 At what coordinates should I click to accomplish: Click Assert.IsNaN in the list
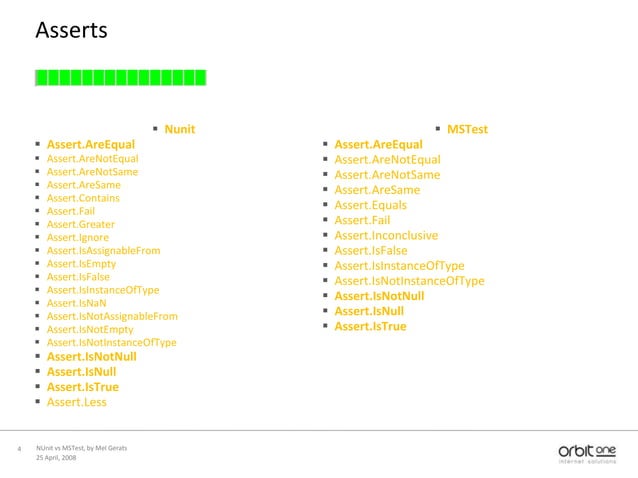click(76, 303)
